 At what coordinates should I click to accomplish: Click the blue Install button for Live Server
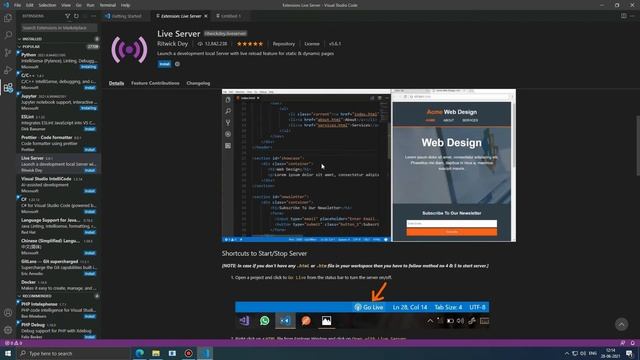point(164,64)
